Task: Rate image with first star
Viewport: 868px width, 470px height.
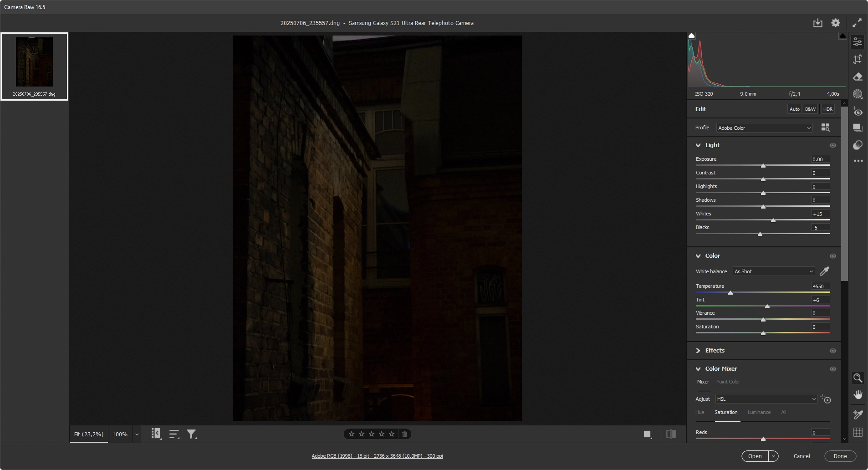Action: pyautogui.click(x=351, y=434)
